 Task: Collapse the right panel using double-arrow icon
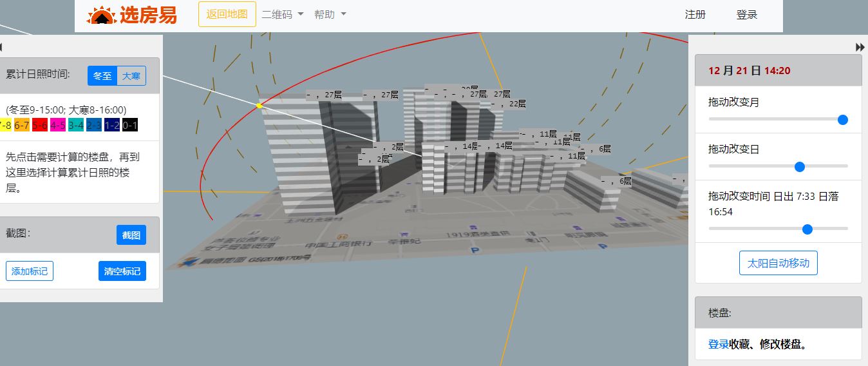[860, 47]
